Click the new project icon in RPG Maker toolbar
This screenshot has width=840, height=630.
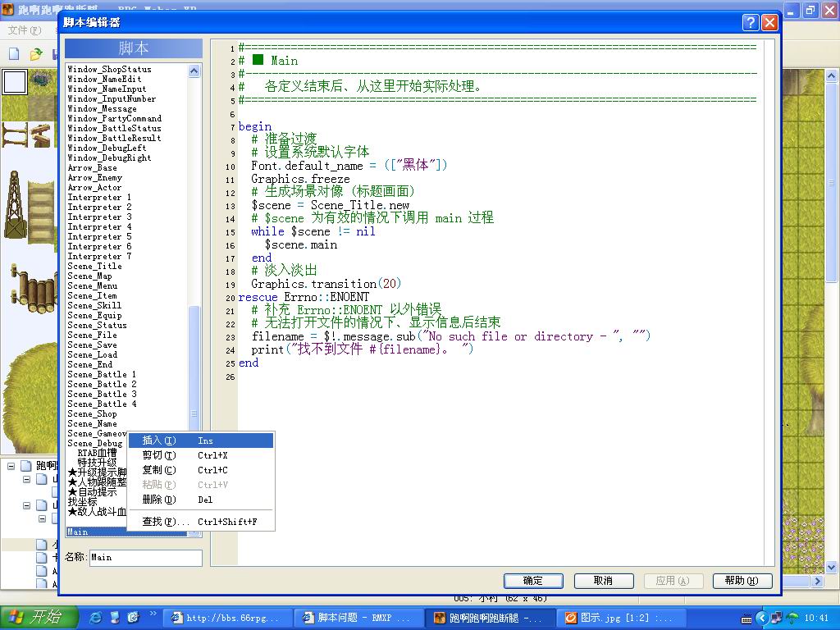[14, 53]
